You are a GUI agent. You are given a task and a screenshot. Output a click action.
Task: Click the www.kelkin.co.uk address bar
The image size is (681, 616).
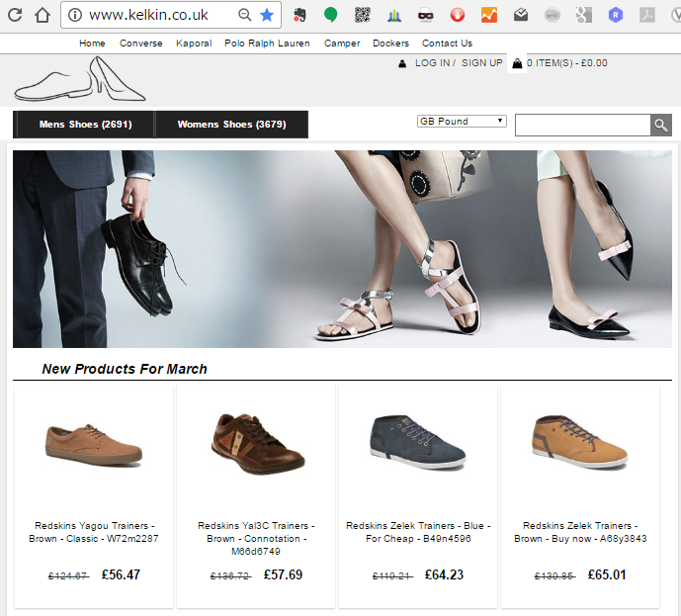coord(149,15)
